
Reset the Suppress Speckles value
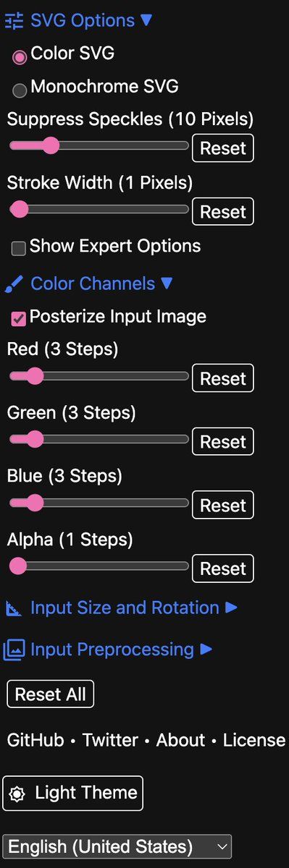tap(223, 148)
